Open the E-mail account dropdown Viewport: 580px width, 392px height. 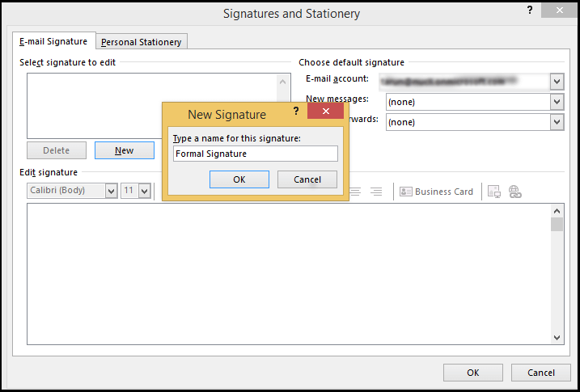(x=557, y=82)
